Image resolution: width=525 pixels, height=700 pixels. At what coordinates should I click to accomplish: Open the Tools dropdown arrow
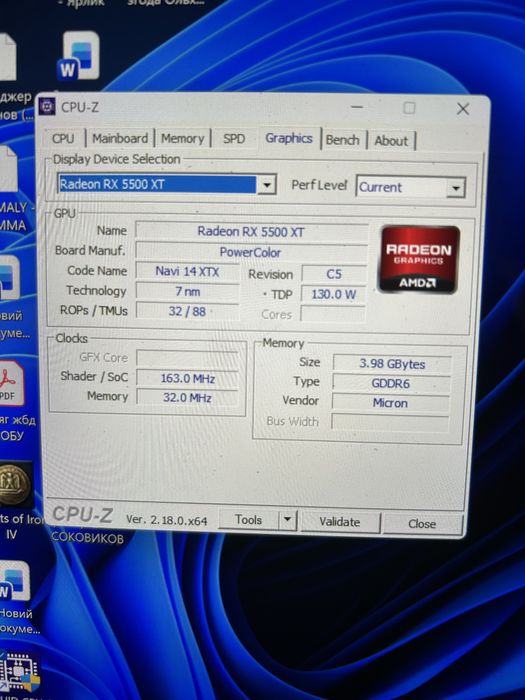(x=288, y=520)
